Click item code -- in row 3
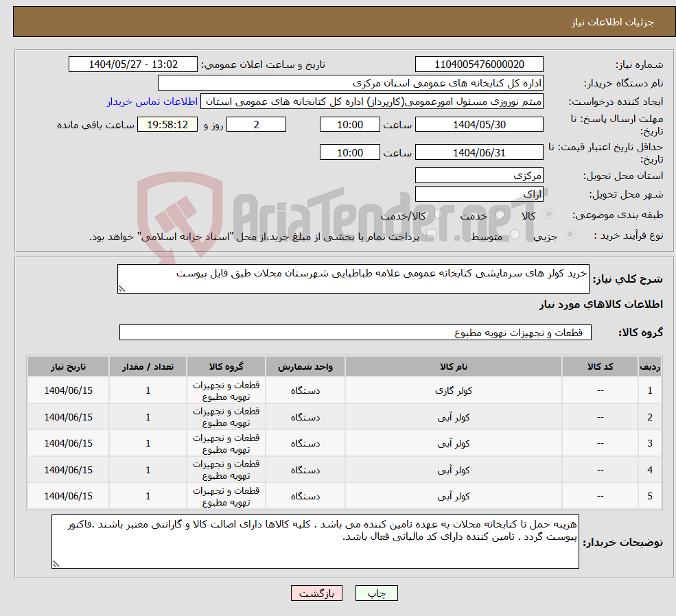Screen dimensions: 676x616 (600, 443)
